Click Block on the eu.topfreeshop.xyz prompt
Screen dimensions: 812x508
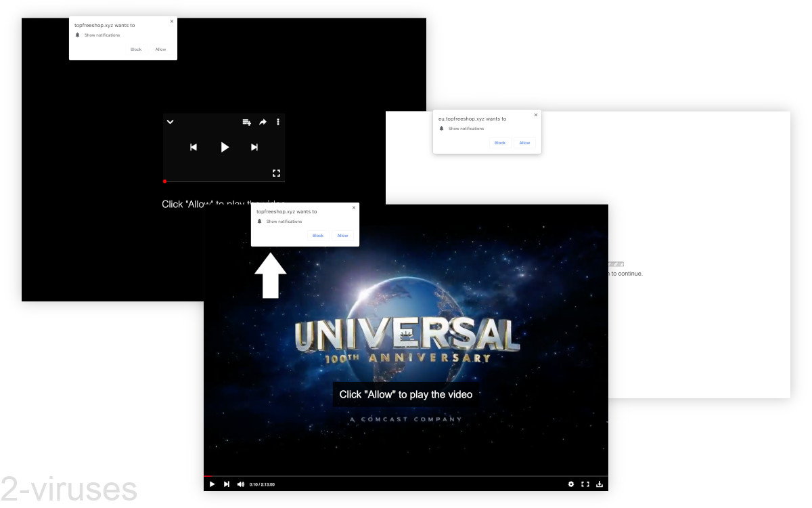[x=499, y=143]
